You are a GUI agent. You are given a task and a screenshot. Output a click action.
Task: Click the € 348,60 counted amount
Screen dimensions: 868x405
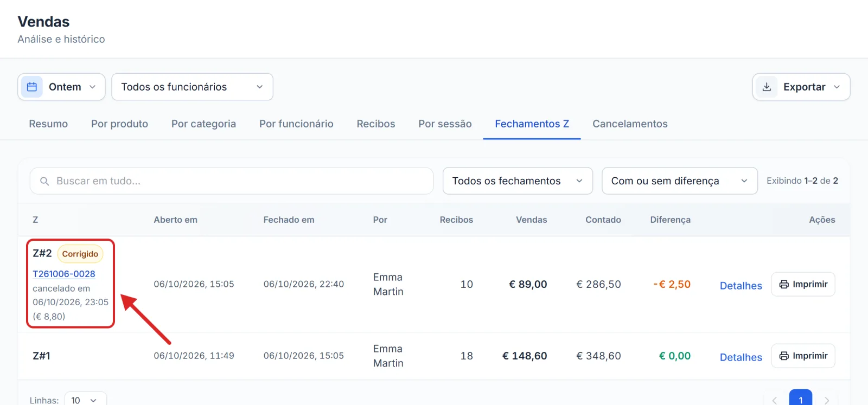[x=598, y=356]
